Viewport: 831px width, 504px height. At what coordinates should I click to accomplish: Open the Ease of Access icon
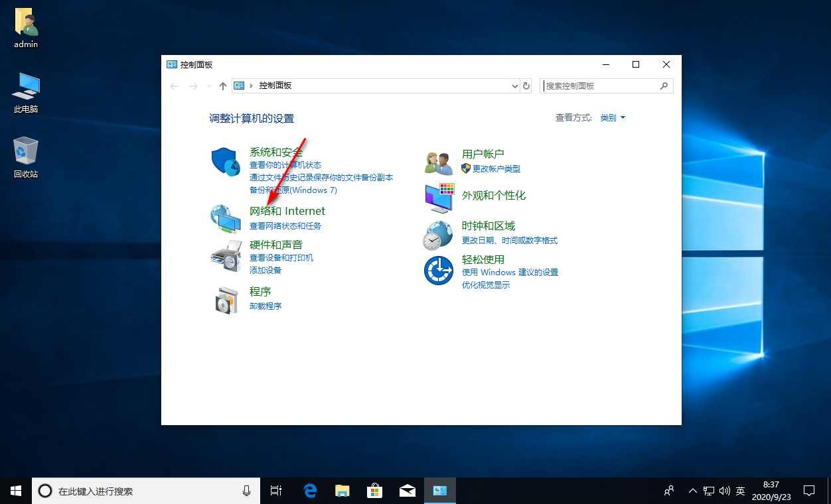(x=439, y=271)
